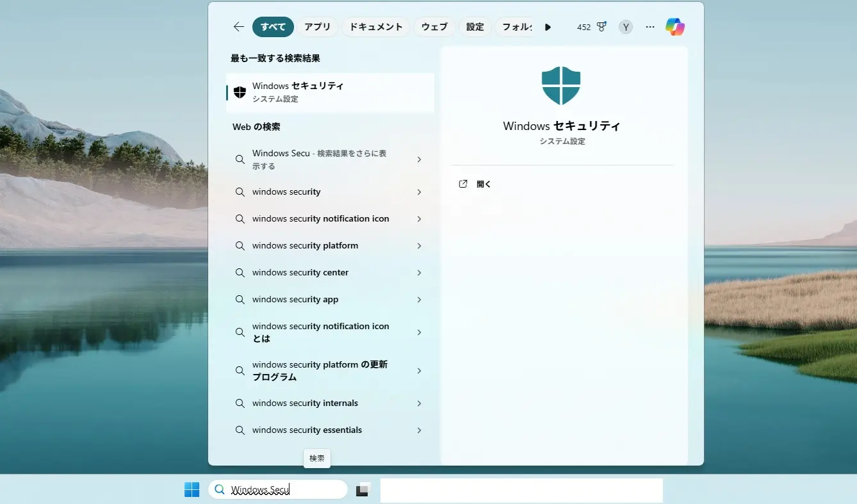Expand chevron for 'Windows Secu' web result
The width and height of the screenshot is (857, 504).
(x=420, y=159)
